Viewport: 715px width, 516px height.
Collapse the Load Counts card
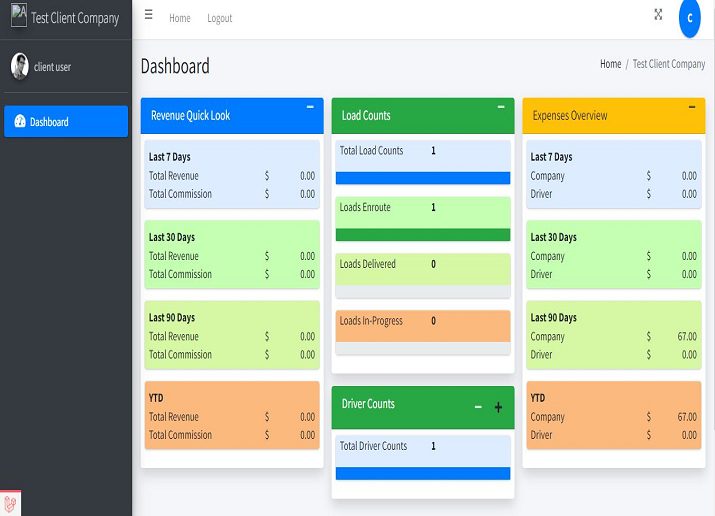coord(501,106)
